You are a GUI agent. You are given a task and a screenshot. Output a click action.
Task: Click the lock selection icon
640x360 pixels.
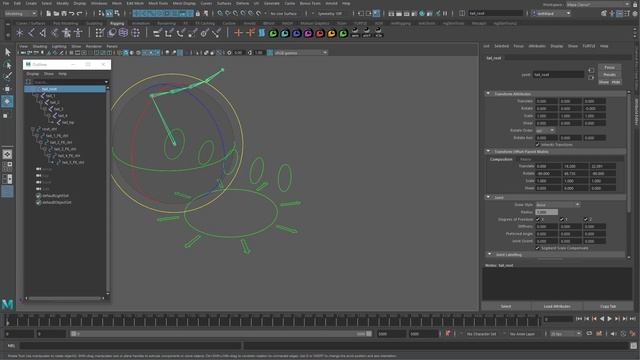pyautogui.click(x=198, y=13)
